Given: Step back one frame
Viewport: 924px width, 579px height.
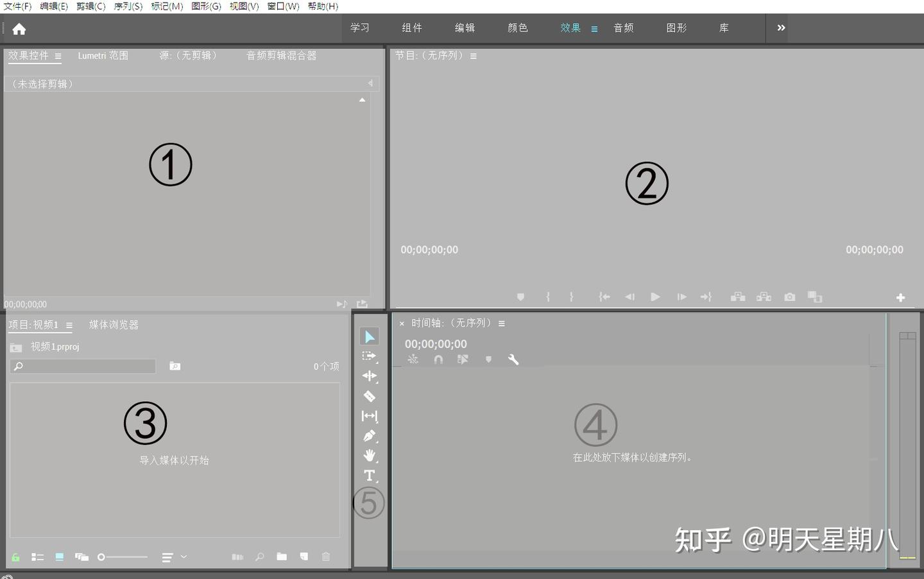Looking at the screenshot, I should coord(629,297).
